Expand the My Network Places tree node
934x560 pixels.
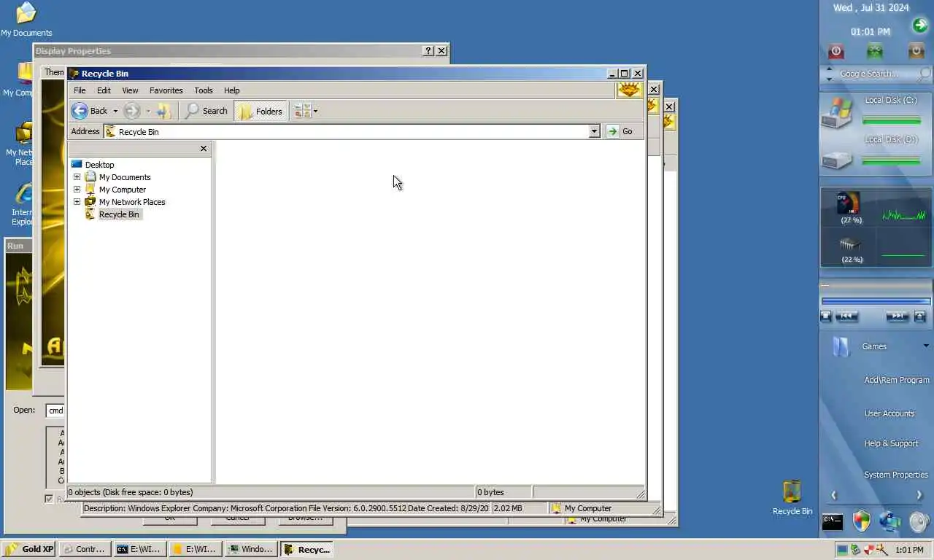(x=77, y=201)
